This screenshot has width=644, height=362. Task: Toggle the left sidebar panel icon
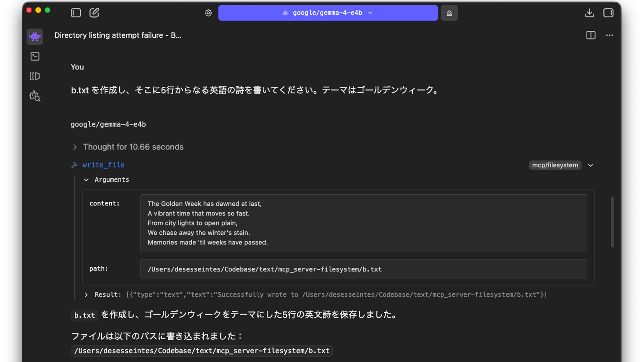point(76,13)
